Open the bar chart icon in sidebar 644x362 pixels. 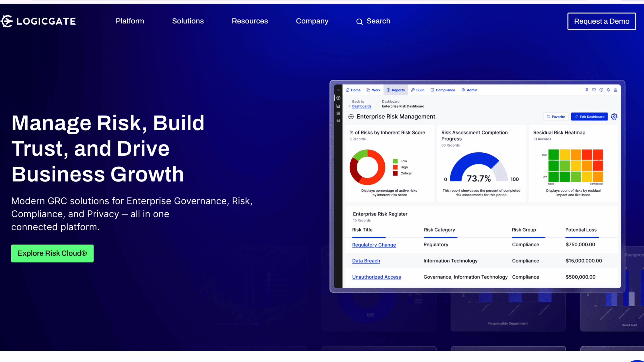[x=338, y=106]
